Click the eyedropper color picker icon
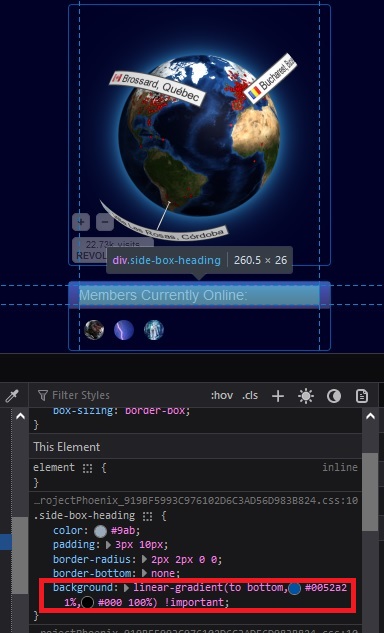The image size is (384, 633). tap(12, 395)
